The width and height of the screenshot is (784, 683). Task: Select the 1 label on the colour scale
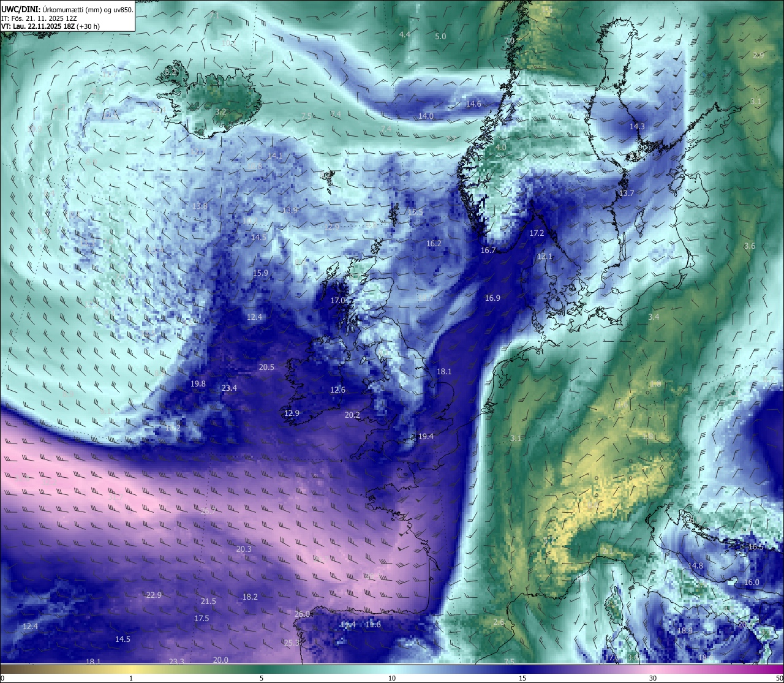[131, 678]
